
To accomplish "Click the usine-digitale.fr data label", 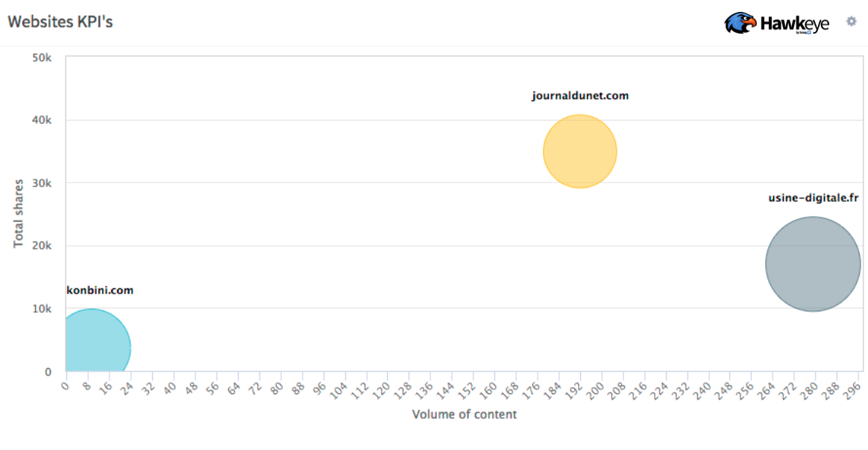I will point(814,198).
